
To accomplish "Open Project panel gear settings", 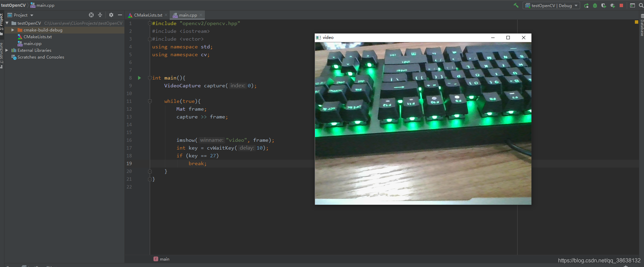I will pyautogui.click(x=111, y=15).
